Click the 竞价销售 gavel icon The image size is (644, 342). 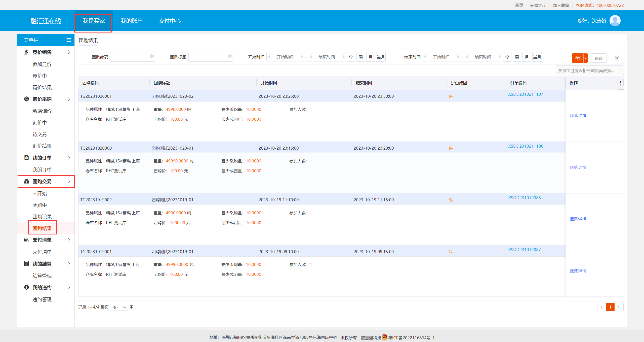[x=26, y=52]
